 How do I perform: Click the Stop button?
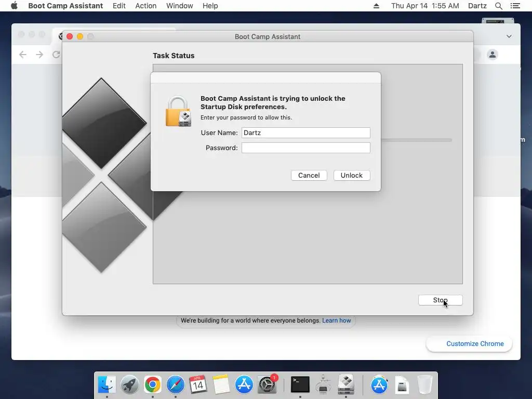click(x=440, y=300)
